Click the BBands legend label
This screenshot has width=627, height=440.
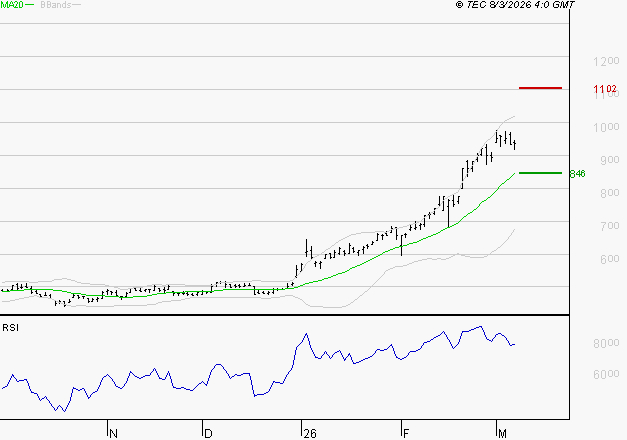point(56,5)
